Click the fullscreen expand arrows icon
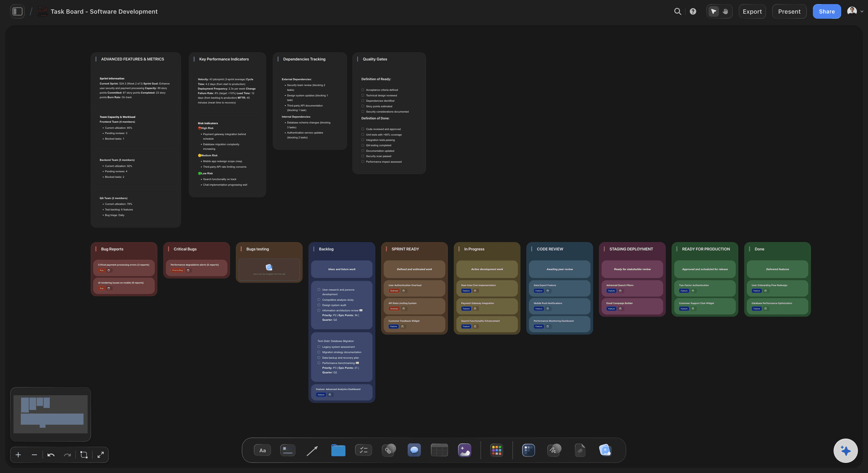 [100, 455]
